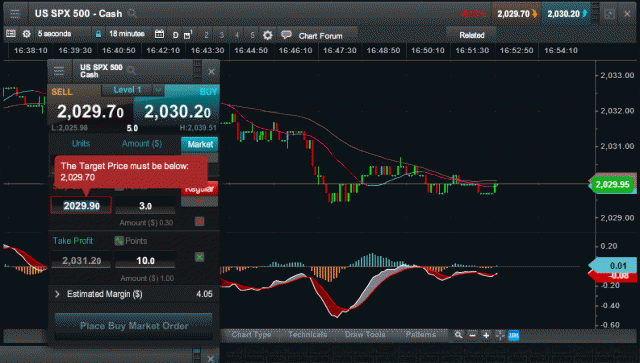Click the magnifier zoom icon in chart toolbar
Viewport: 640px width, 363px height.
pyautogui.click(x=458, y=335)
